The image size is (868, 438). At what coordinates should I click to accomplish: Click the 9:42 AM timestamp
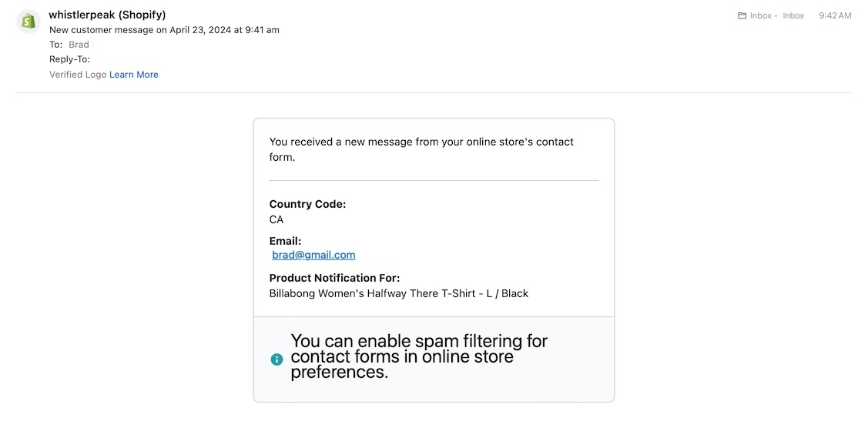pos(835,15)
